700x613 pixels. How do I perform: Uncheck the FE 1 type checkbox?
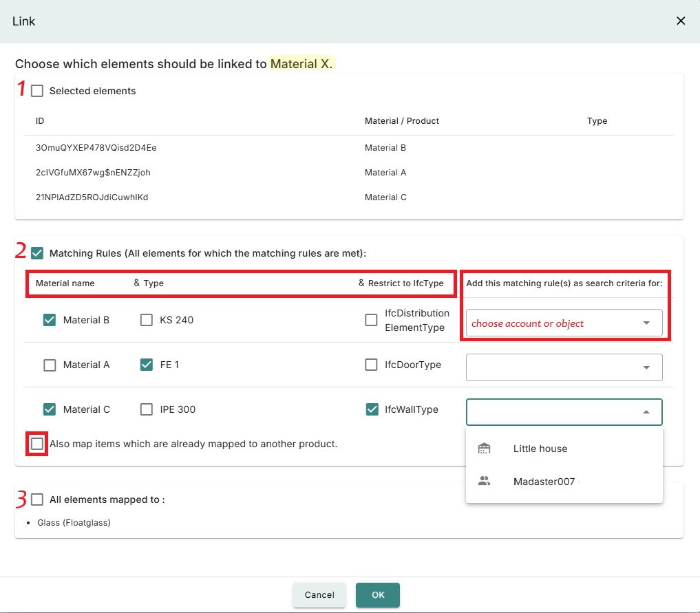(x=147, y=365)
